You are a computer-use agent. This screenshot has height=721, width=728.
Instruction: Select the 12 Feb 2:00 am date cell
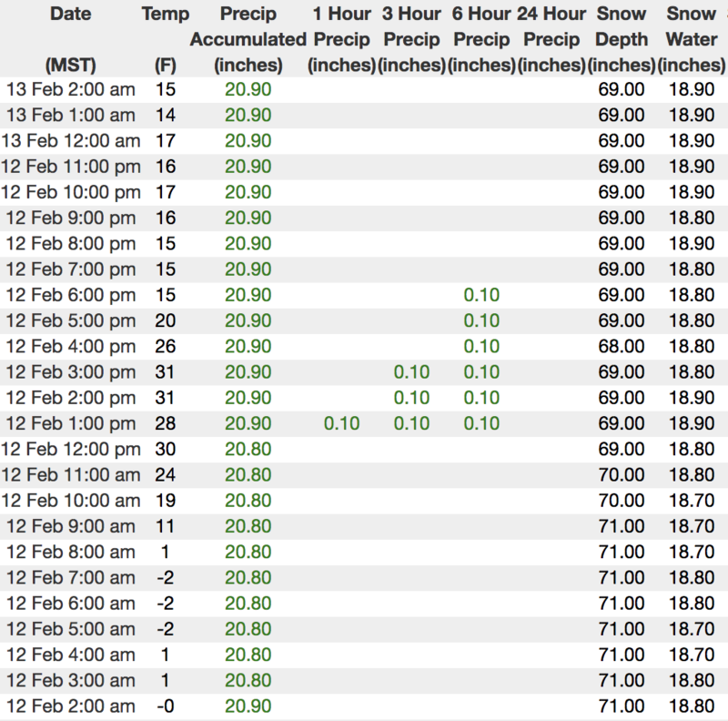click(70, 706)
